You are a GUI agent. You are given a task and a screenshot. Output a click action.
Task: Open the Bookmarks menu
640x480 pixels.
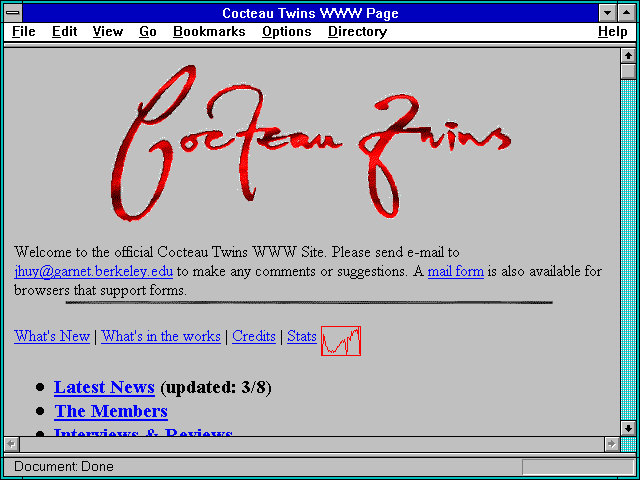[x=209, y=32]
